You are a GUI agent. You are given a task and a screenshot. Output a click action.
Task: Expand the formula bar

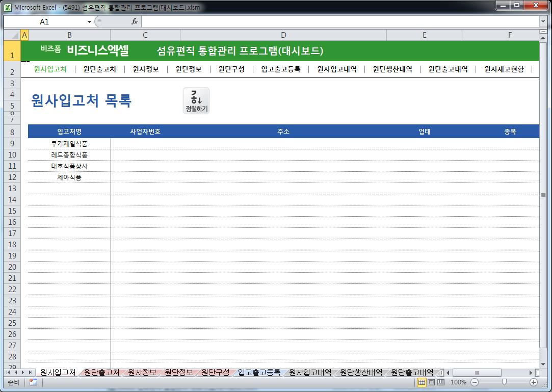pos(543,21)
